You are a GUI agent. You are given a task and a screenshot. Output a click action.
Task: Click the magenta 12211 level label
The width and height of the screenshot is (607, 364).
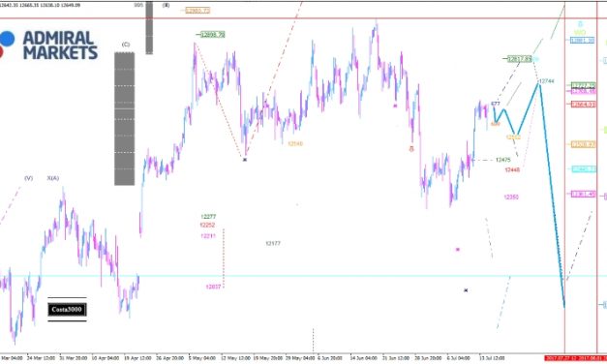click(208, 236)
